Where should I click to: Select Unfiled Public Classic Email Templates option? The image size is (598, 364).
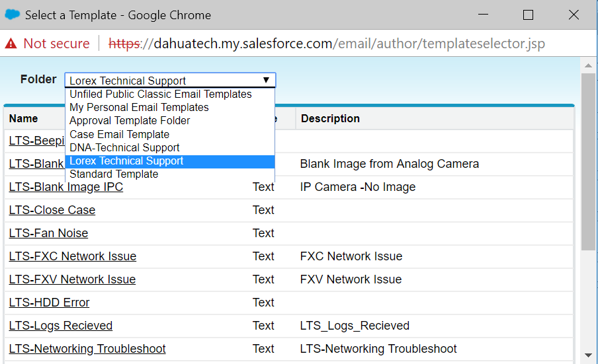pyautogui.click(x=160, y=94)
